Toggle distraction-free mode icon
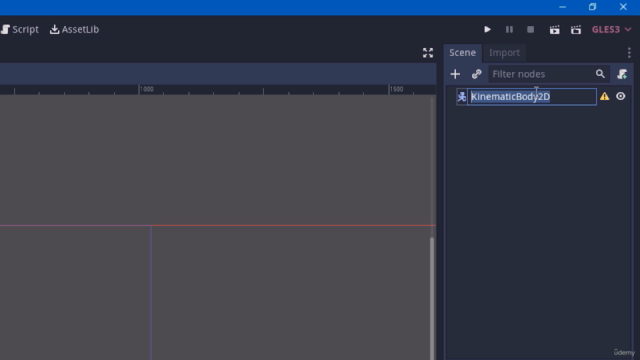The height and width of the screenshot is (360, 640). tap(428, 53)
